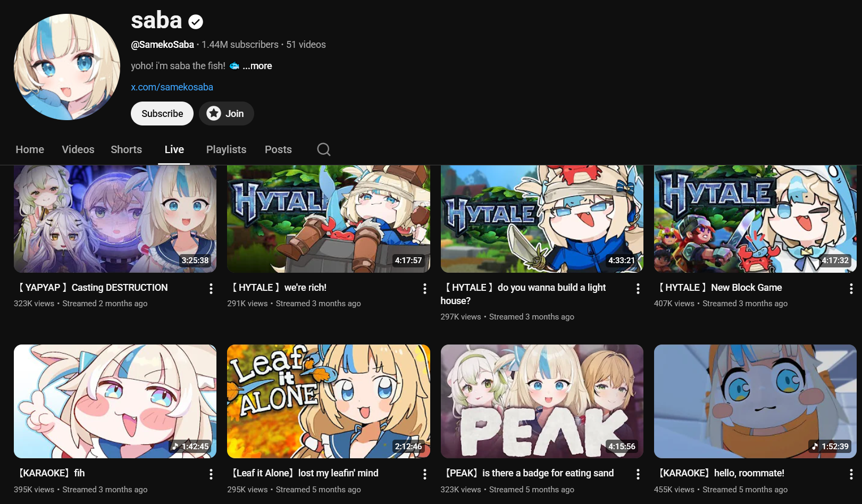The height and width of the screenshot is (504, 862).
Task: Click the '295K views' stat text
Action: click(247, 490)
